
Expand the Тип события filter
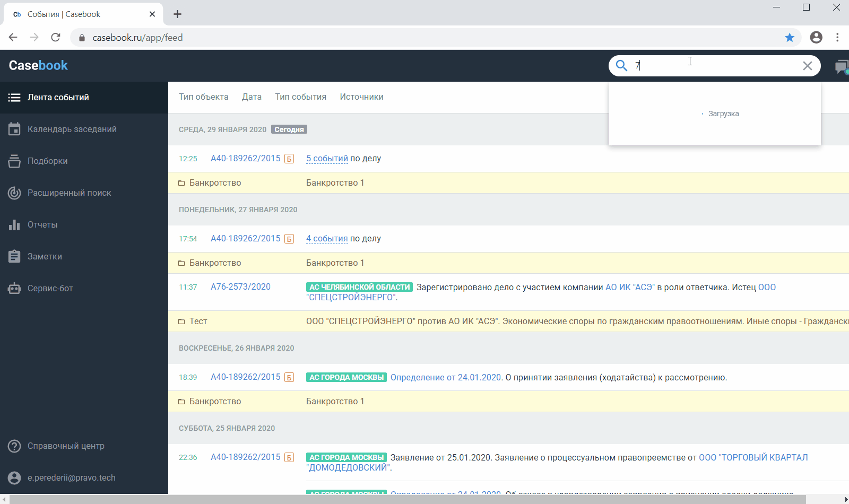300,97
